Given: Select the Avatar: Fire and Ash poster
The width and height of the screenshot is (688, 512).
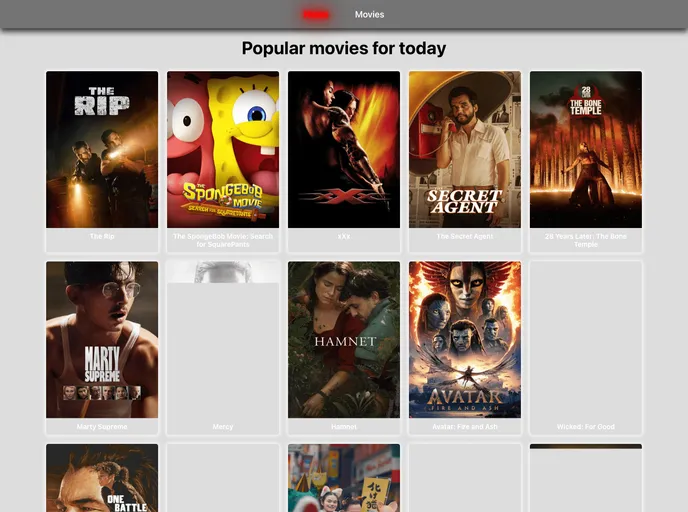Looking at the screenshot, I should [x=465, y=340].
